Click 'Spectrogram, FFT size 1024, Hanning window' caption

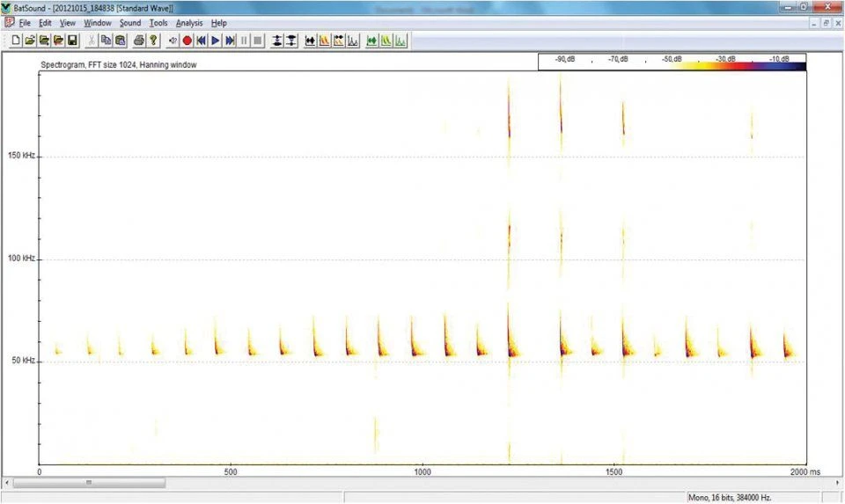click(x=119, y=64)
